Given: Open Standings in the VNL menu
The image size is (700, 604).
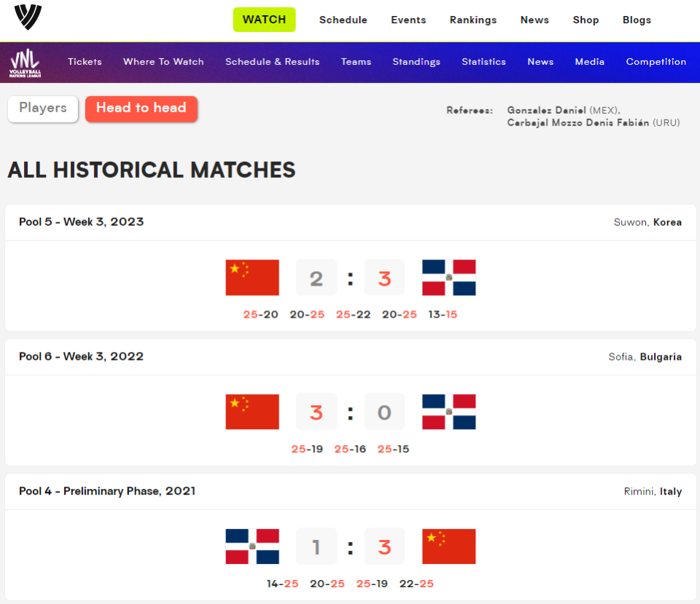Looking at the screenshot, I should point(416,61).
